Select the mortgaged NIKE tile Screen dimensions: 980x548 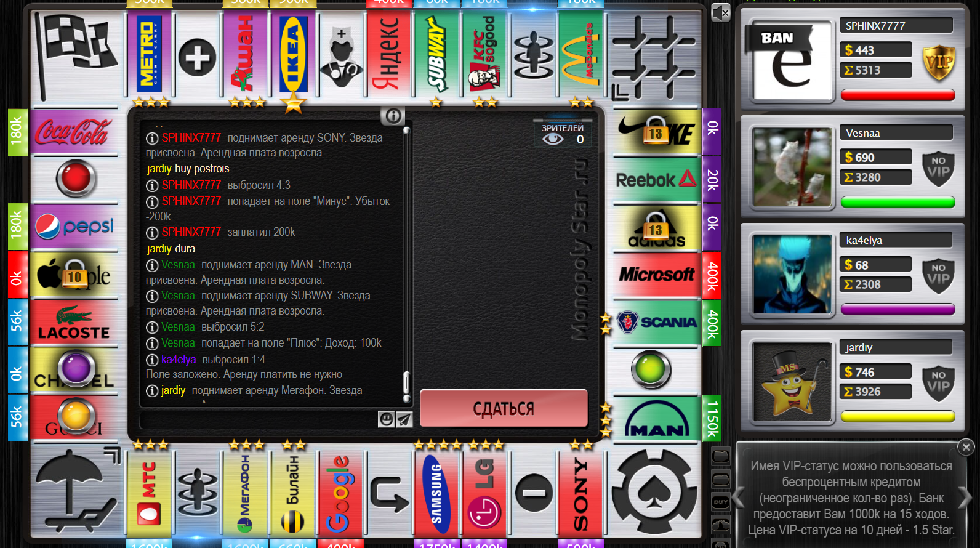click(x=657, y=132)
